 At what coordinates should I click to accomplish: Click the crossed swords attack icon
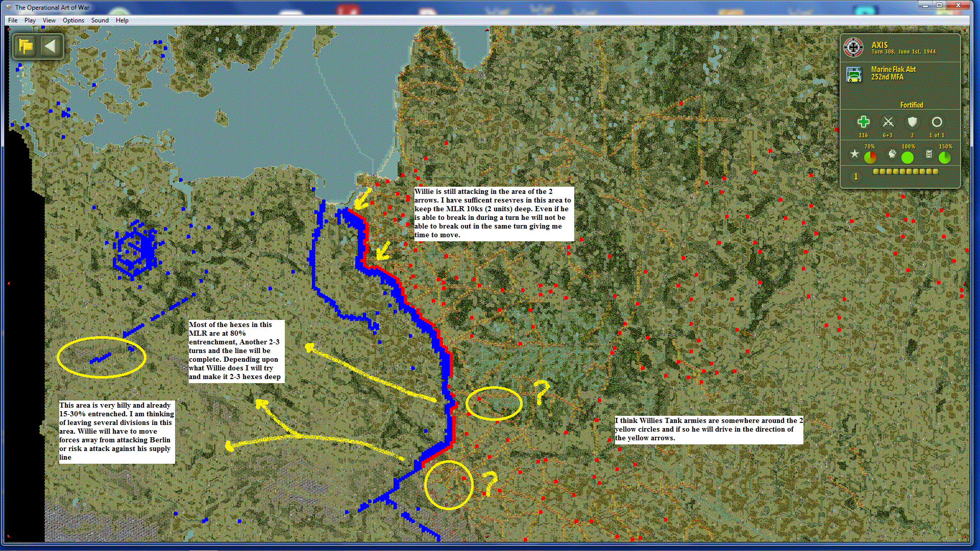tap(888, 122)
